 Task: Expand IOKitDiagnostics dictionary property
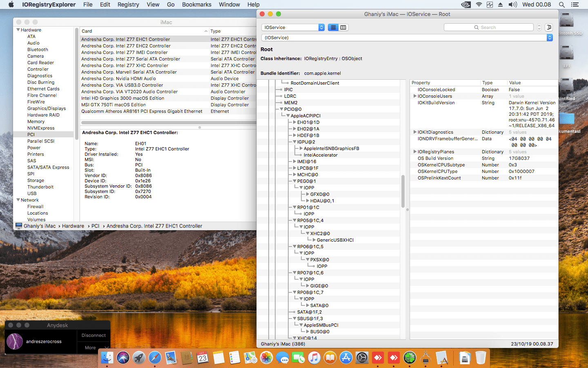[x=415, y=132]
